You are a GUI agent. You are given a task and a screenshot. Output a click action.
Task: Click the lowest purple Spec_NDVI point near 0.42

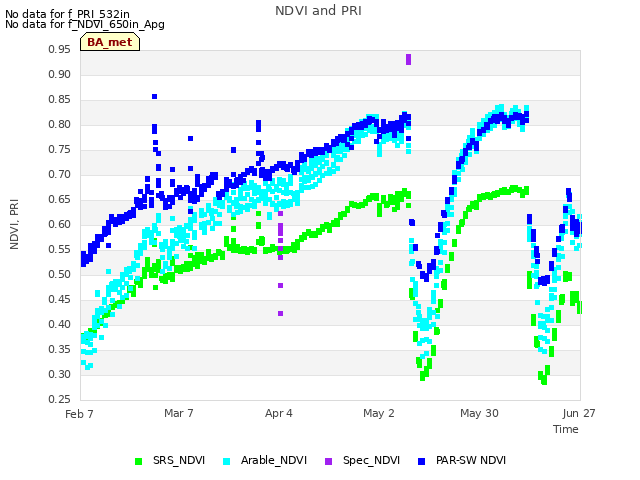coord(280,313)
